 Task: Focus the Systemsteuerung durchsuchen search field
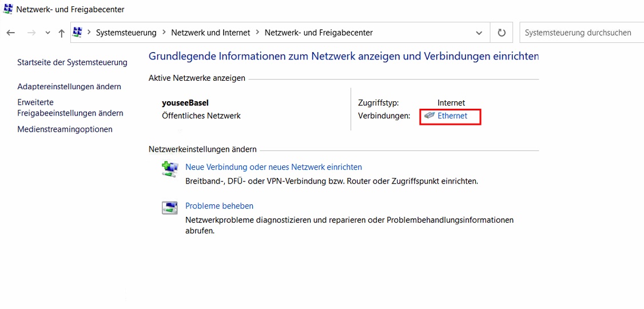(x=581, y=33)
